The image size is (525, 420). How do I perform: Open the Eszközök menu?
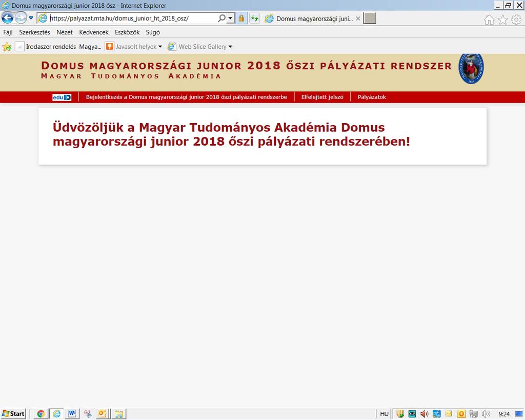click(x=127, y=32)
